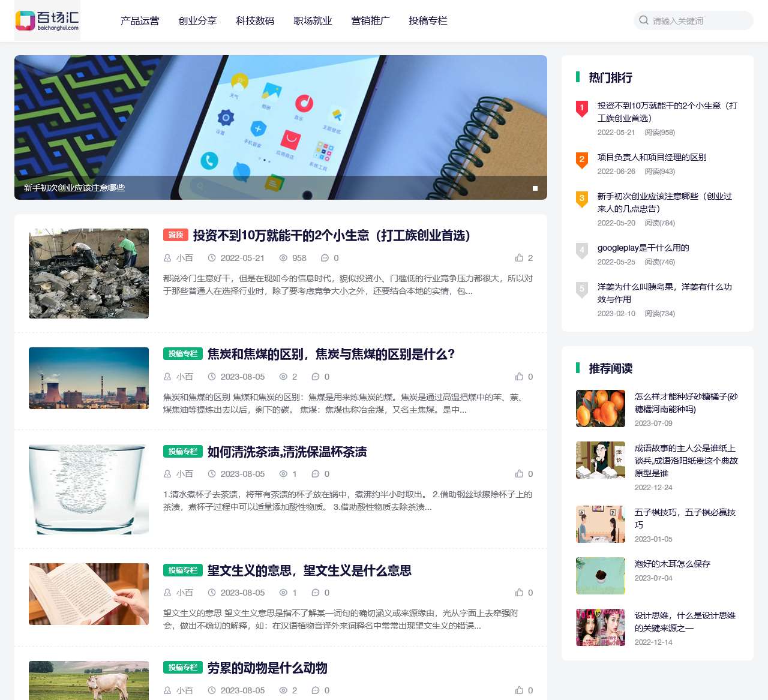Click 投稿专栏 tag on 望文生义 article
The width and height of the screenshot is (768, 700).
pos(182,570)
